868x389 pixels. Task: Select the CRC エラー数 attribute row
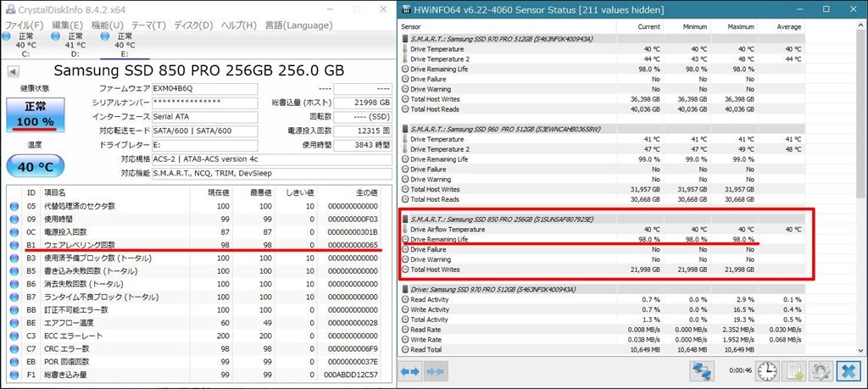pos(198,349)
